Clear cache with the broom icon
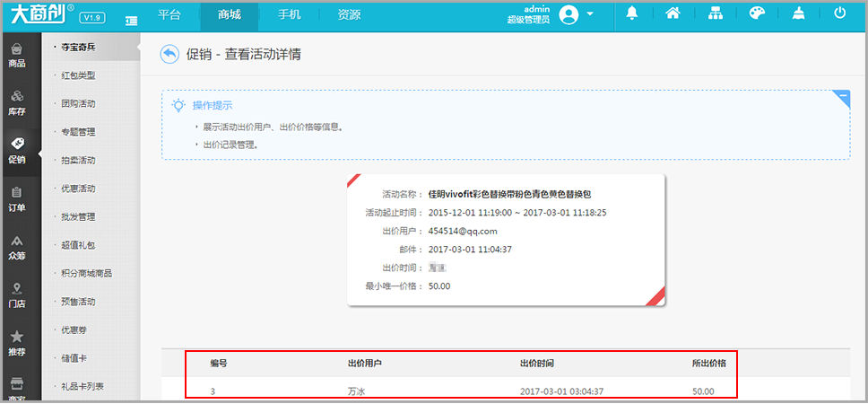 (798, 14)
